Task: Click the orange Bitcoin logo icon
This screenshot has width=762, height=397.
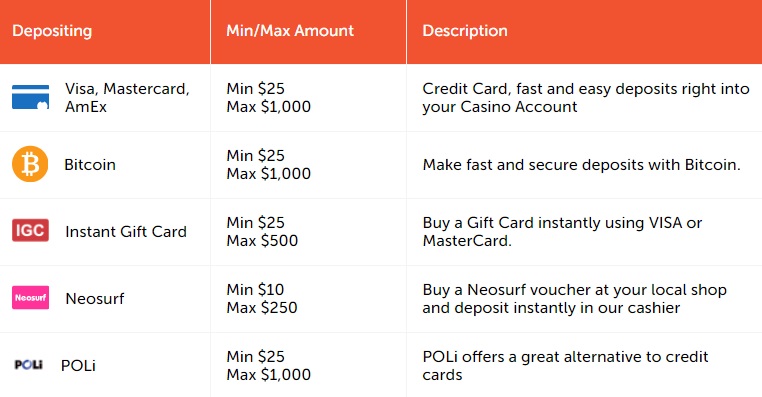Action: pyautogui.click(x=30, y=164)
